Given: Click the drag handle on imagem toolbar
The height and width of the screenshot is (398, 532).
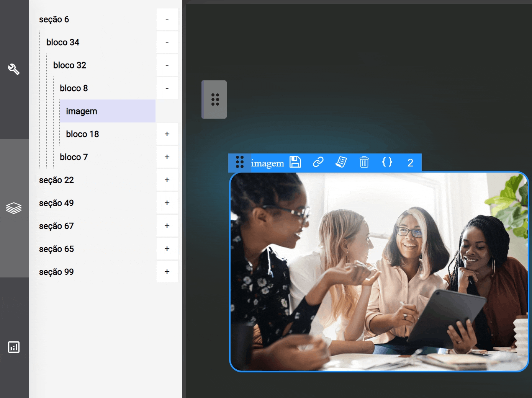Looking at the screenshot, I should (x=240, y=162).
